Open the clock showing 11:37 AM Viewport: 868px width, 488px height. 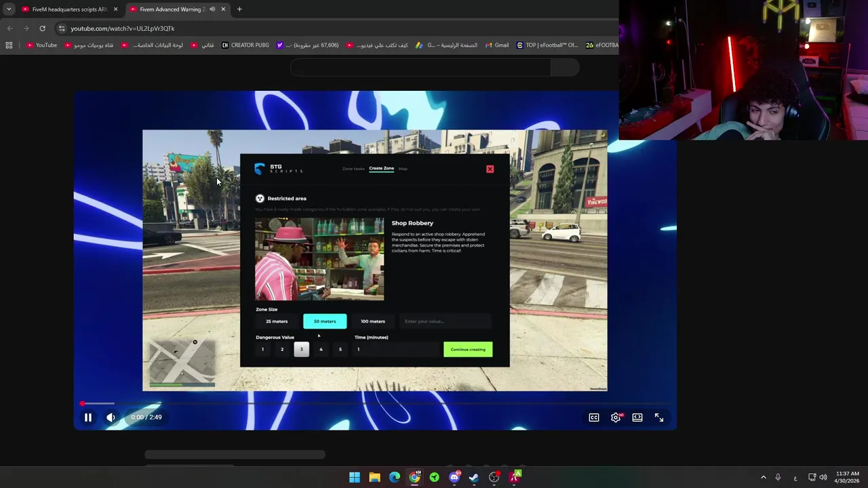pos(847,477)
